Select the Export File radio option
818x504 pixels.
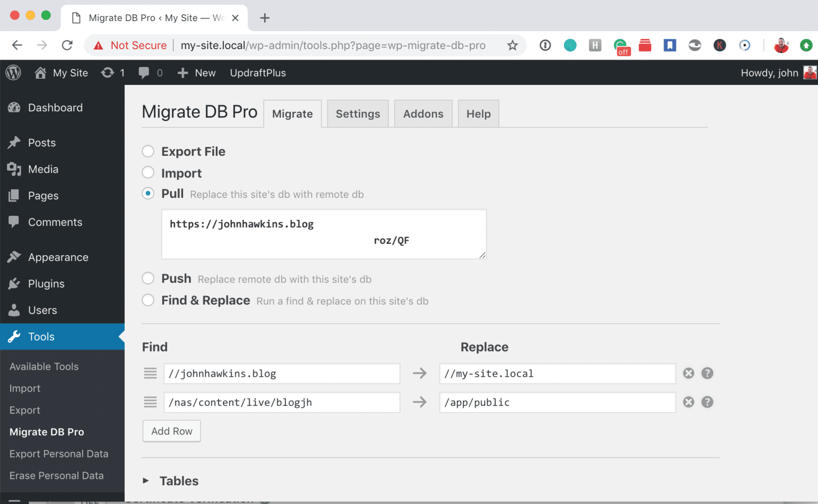coord(148,151)
